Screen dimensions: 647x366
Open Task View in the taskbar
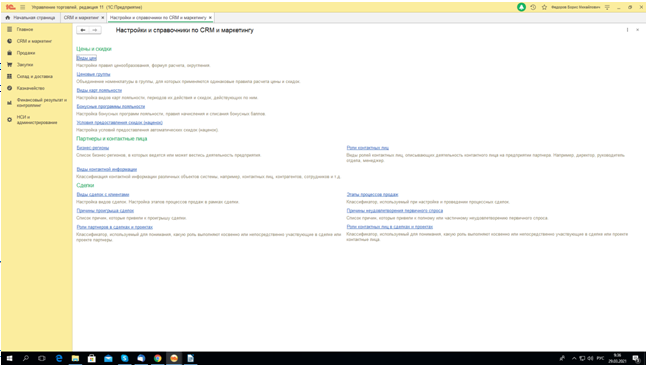42,358
